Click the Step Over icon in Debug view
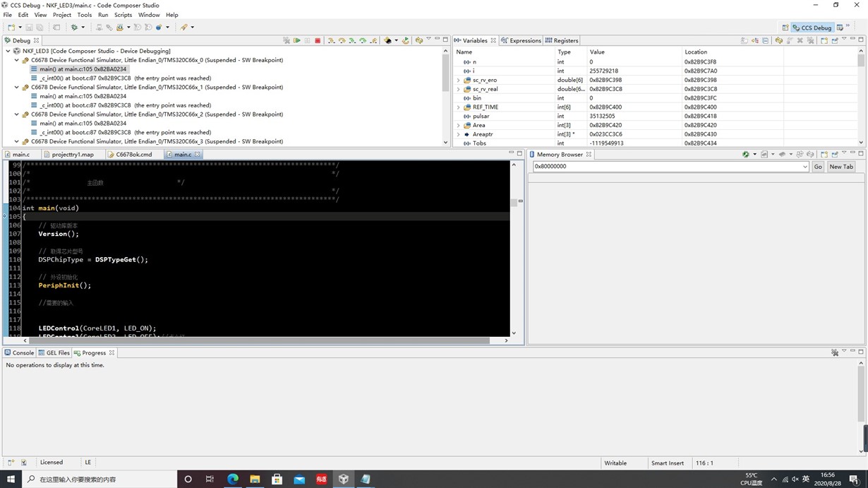Image resolution: width=868 pixels, height=488 pixels. [342, 40]
